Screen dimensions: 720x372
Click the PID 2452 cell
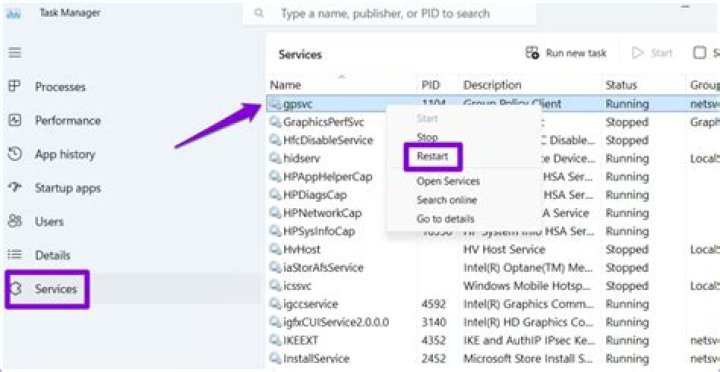tap(433, 358)
